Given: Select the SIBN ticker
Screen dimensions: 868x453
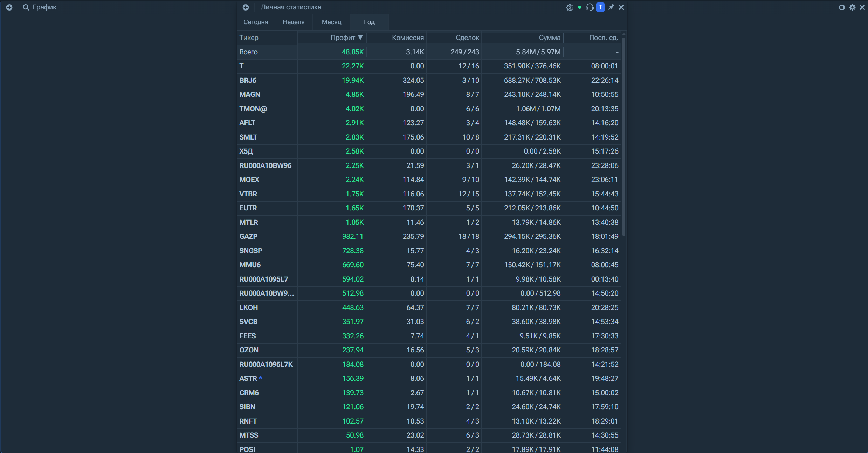Looking at the screenshot, I should click(247, 407).
